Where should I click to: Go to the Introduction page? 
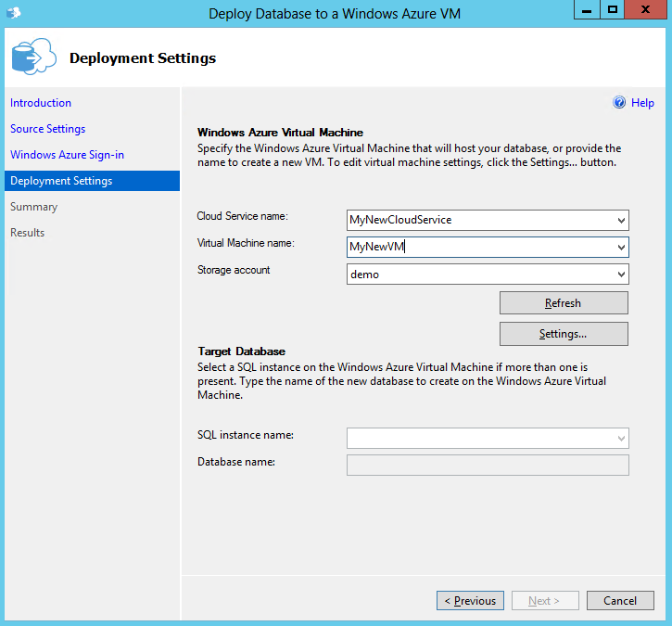[41, 103]
